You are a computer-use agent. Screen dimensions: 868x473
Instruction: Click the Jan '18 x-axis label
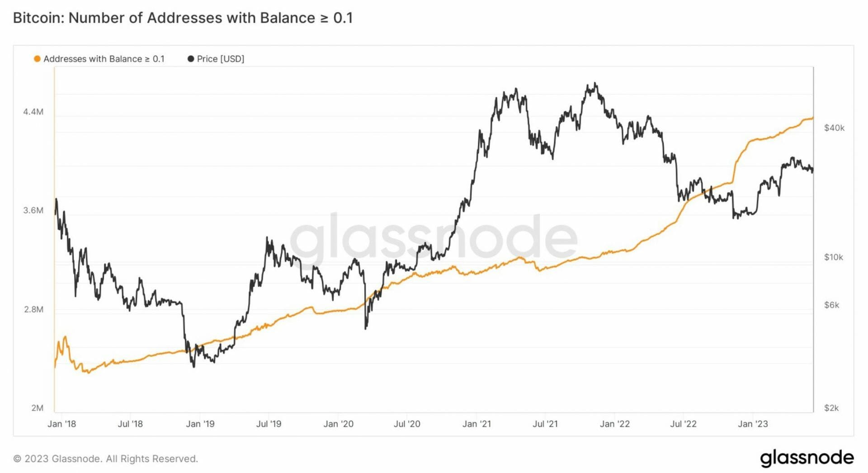(61, 424)
